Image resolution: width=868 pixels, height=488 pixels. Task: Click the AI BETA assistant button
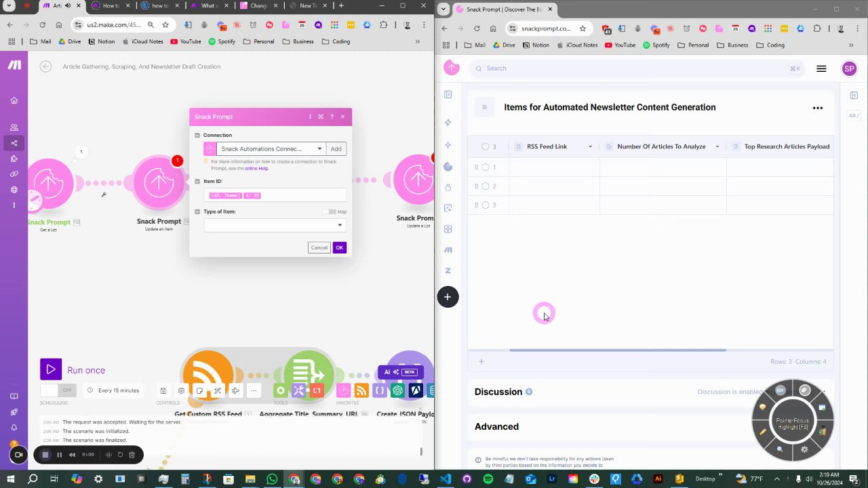[x=401, y=372]
